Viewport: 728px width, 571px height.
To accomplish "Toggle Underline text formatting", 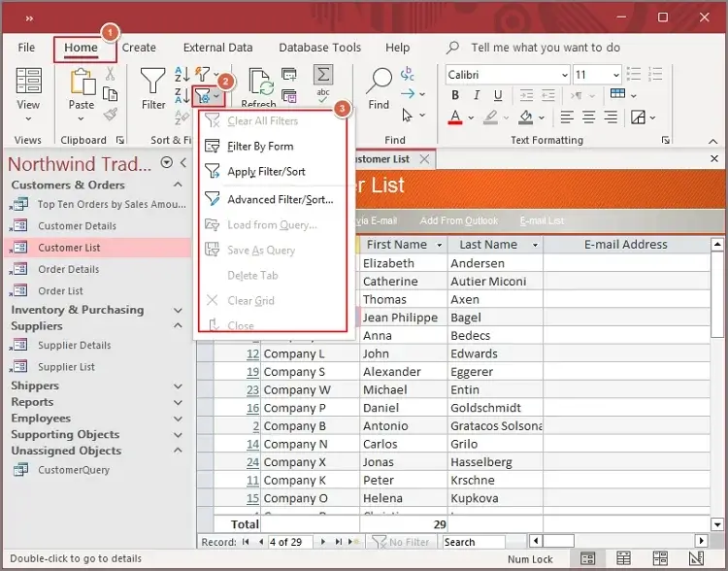I will click(498, 95).
